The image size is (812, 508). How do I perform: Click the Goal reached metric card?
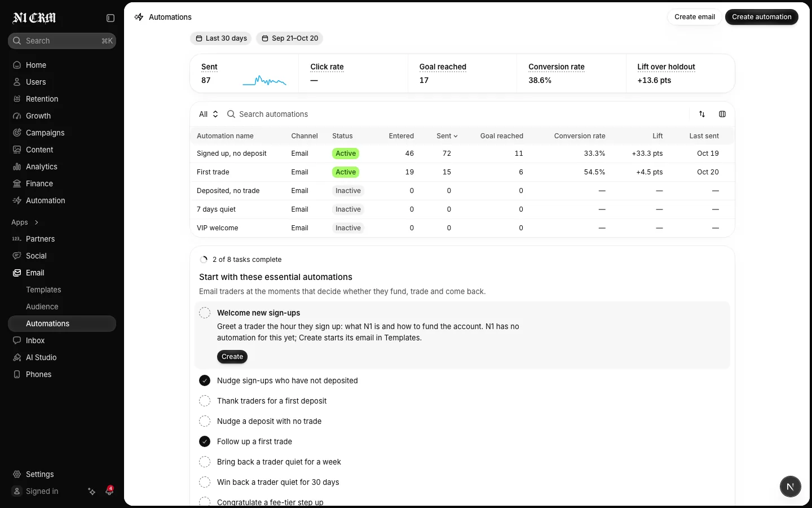click(x=462, y=73)
